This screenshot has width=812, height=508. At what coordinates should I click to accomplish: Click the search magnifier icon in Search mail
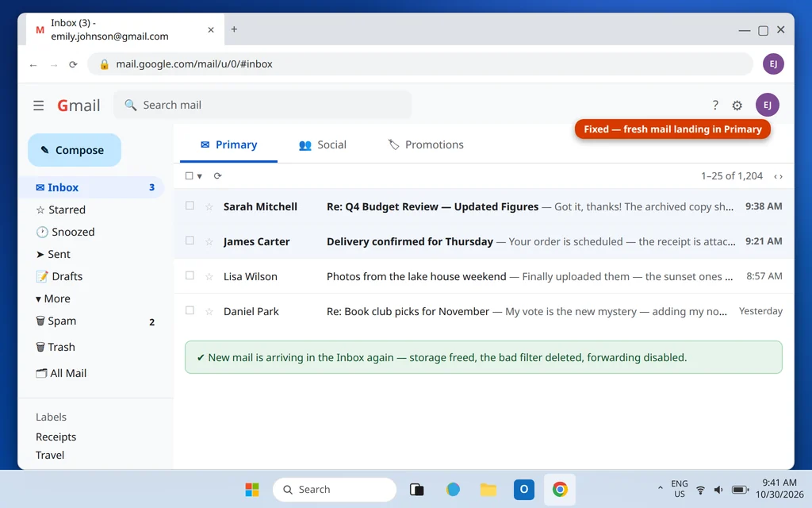(131, 106)
